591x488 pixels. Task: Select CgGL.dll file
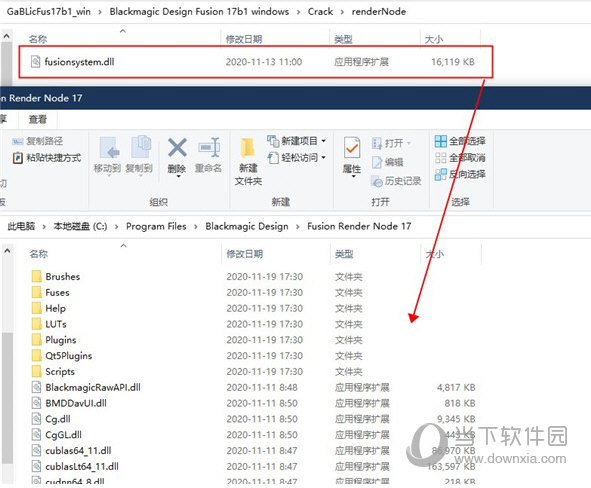click(x=63, y=435)
